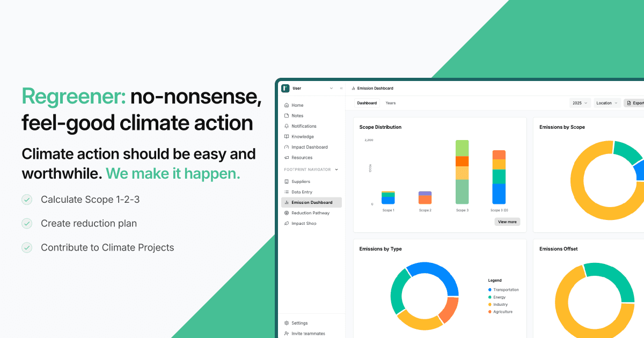Image resolution: width=644 pixels, height=338 pixels.
Task: Open Settings via the gear icon
Action: (287, 323)
